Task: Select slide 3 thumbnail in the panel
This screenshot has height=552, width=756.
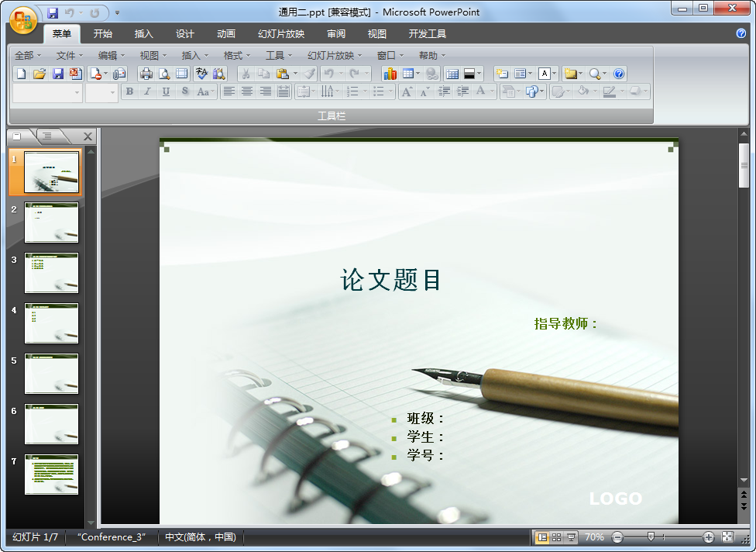Action: click(51, 273)
